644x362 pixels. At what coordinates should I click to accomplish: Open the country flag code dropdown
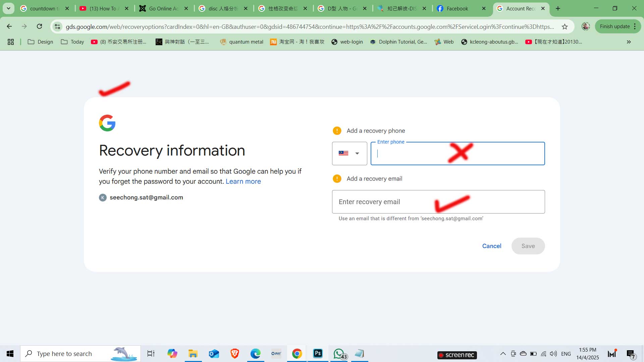tap(350, 154)
